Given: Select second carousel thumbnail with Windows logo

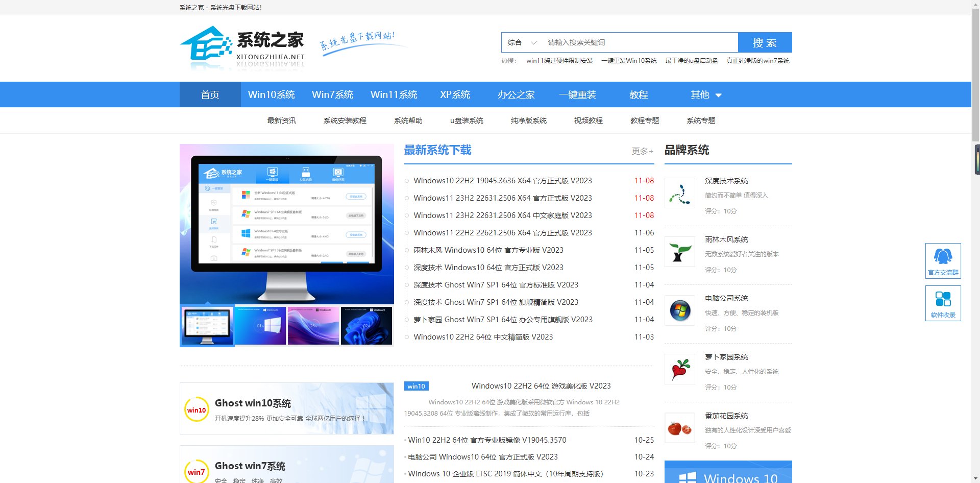Looking at the screenshot, I should 260,326.
